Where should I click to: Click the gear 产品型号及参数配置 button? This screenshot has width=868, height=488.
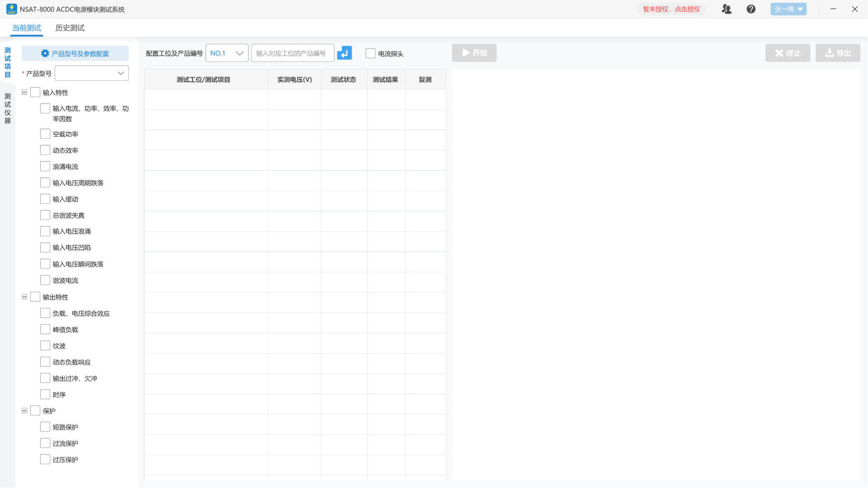point(75,53)
